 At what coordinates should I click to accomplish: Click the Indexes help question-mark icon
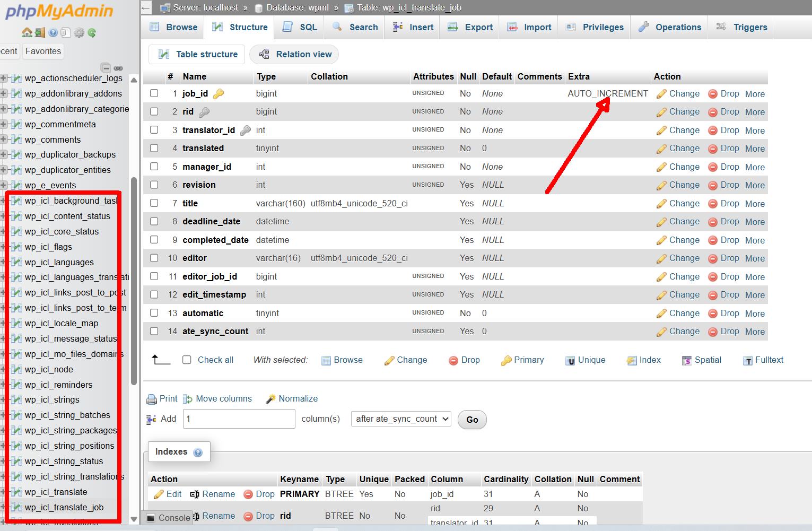198,452
